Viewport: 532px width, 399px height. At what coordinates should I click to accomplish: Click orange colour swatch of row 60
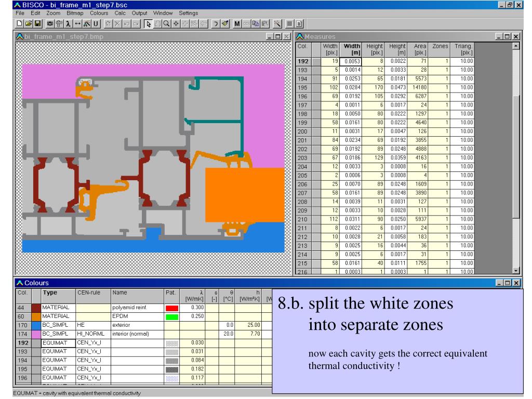(36, 316)
